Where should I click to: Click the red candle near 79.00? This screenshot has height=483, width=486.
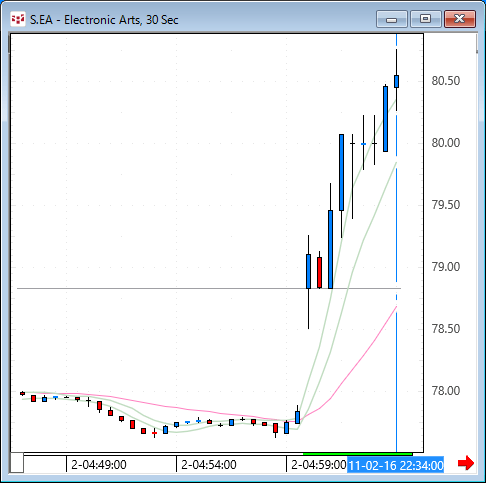click(319, 272)
